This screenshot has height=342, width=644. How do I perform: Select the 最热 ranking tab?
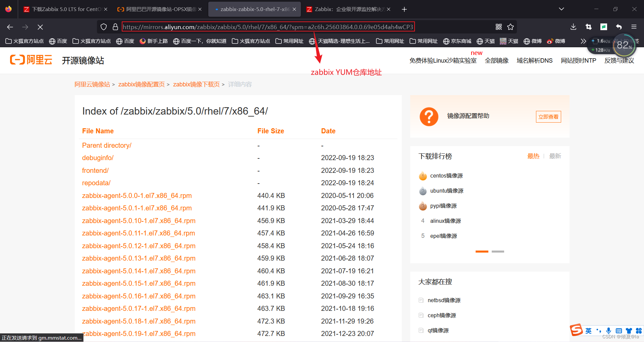533,156
